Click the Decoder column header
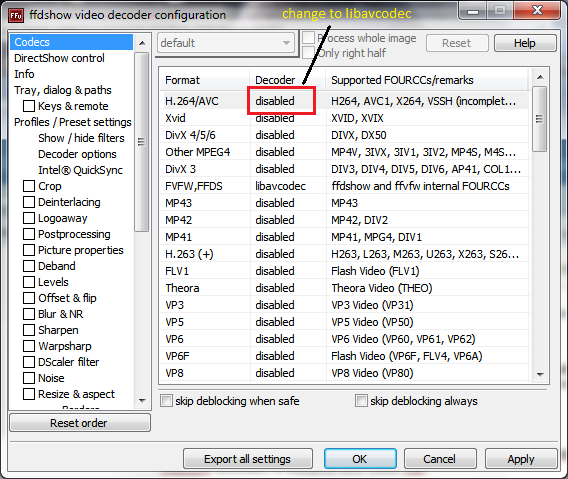Screen dimensions: 568x479 tap(288, 80)
